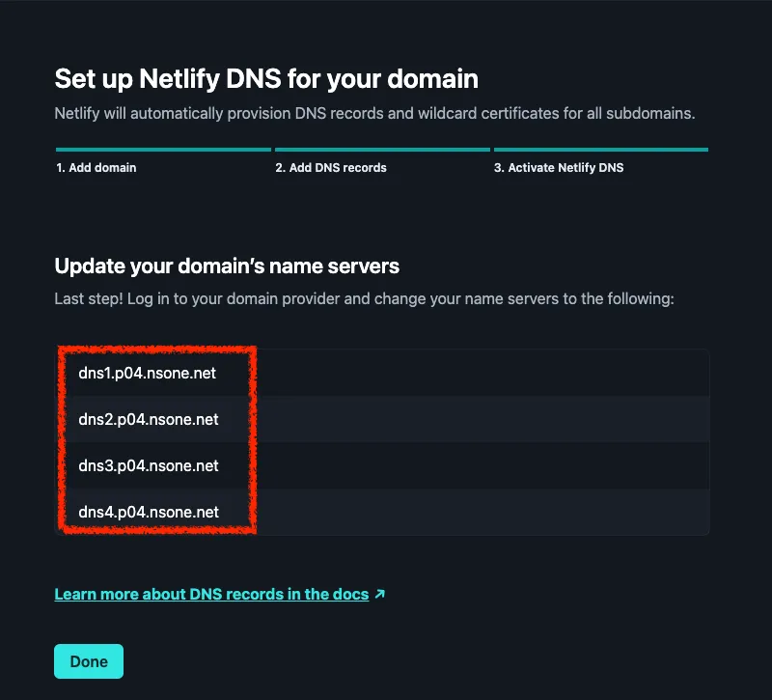Screen dimensions: 772x700
Task: Select the 3. Activate Netlify DNS step
Action: coord(559,168)
